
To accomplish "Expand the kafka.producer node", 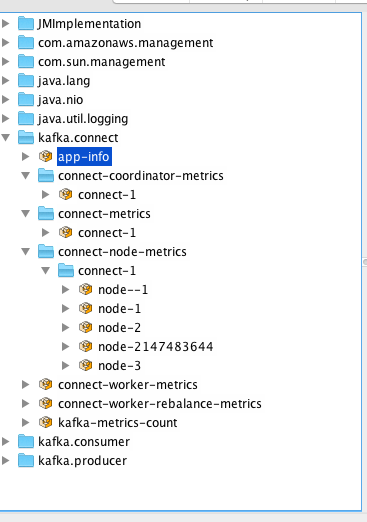I will 6,460.
